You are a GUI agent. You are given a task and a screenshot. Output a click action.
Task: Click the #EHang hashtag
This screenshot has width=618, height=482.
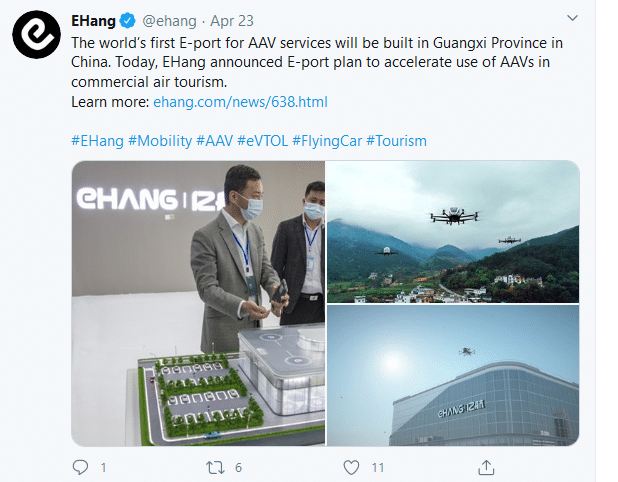point(97,141)
